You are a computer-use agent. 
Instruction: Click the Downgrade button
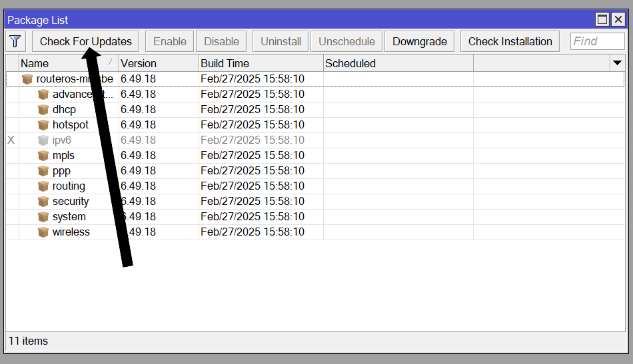click(419, 41)
